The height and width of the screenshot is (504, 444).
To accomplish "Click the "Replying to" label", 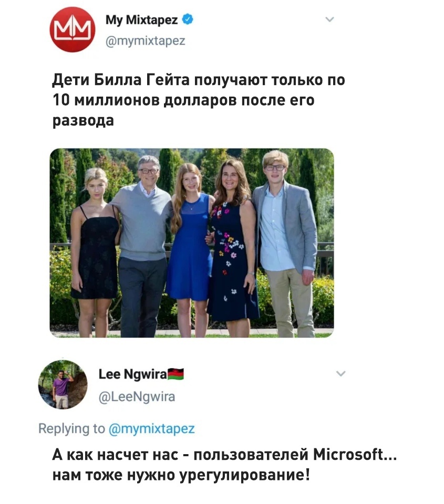I will coord(71,428).
